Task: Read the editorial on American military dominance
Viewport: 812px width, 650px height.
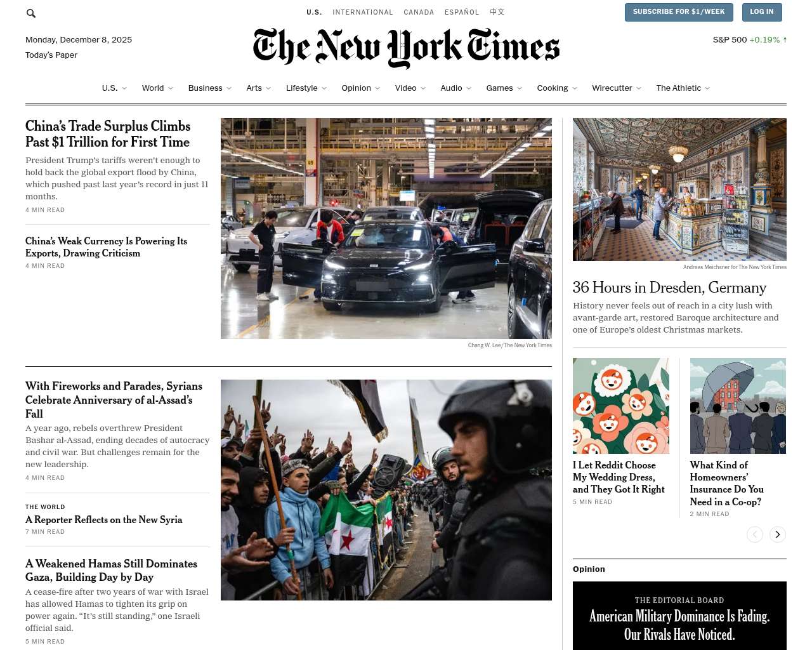Action: tap(679, 625)
